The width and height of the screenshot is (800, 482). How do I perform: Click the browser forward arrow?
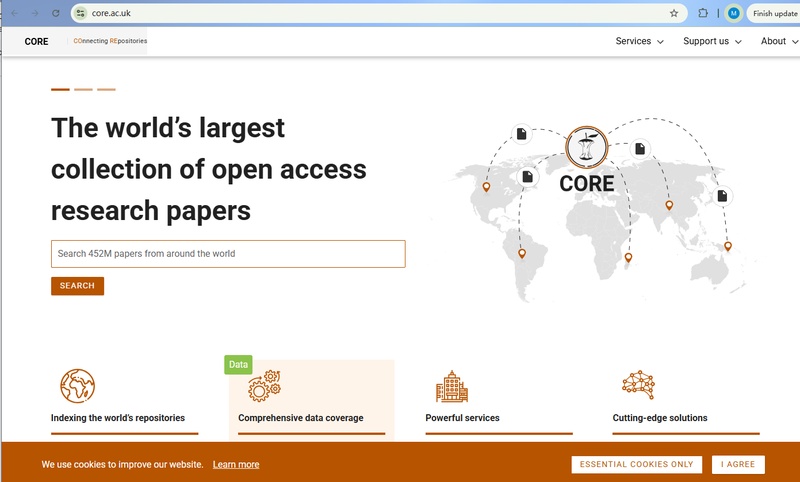pyautogui.click(x=35, y=13)
